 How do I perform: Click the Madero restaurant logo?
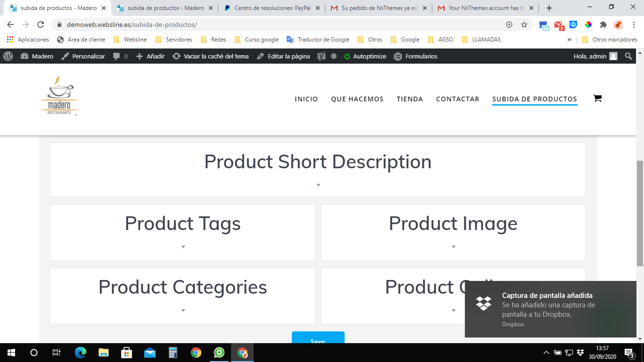(59, 96)
